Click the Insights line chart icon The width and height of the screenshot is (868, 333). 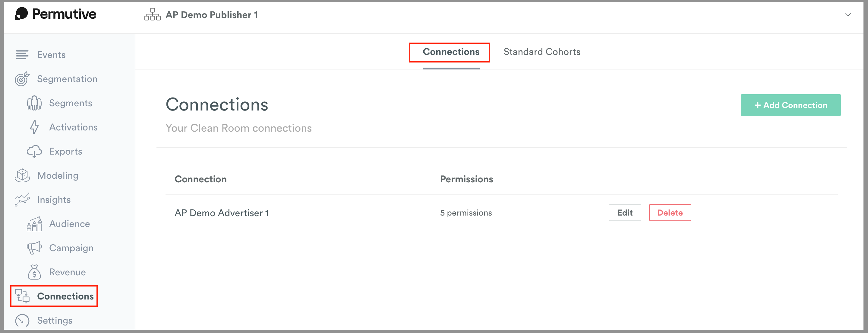click(x=22, y=199)
